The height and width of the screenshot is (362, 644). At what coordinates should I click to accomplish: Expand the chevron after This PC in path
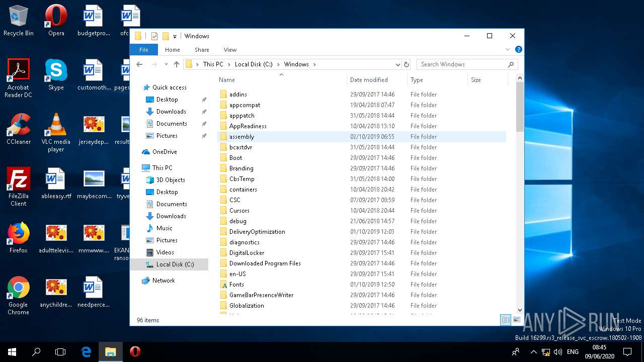tap(228, 64)
